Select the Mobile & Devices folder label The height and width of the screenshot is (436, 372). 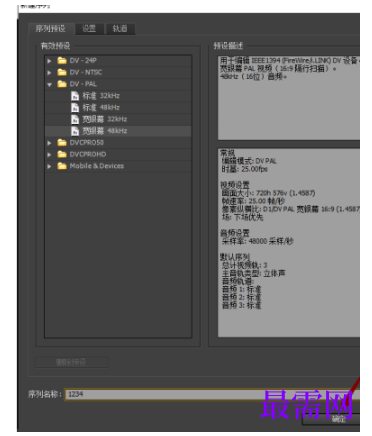[x=97, y=166]
